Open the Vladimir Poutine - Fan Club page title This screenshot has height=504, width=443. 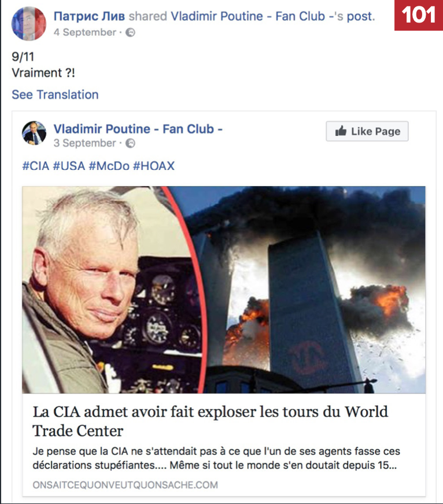138,129
